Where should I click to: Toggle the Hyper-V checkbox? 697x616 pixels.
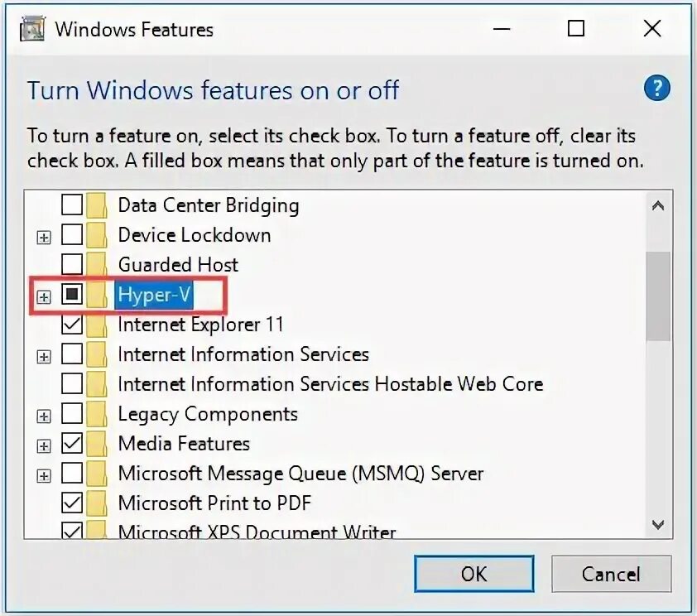pyautogui.click(x=72, y=295)
